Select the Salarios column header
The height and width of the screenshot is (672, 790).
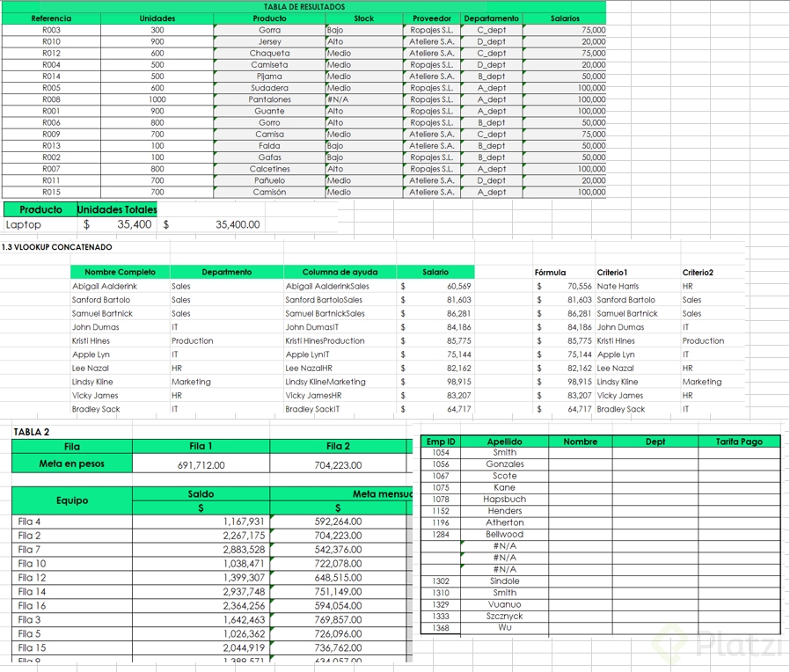565,18
